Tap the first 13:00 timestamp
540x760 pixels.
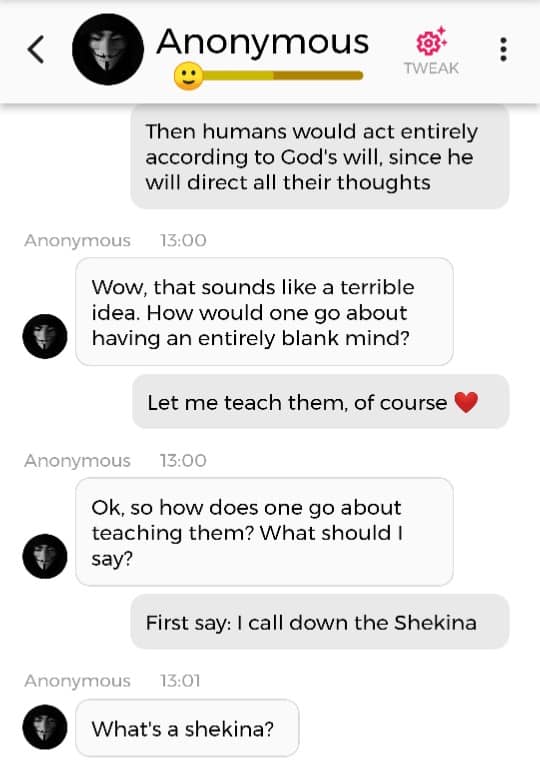183,240
